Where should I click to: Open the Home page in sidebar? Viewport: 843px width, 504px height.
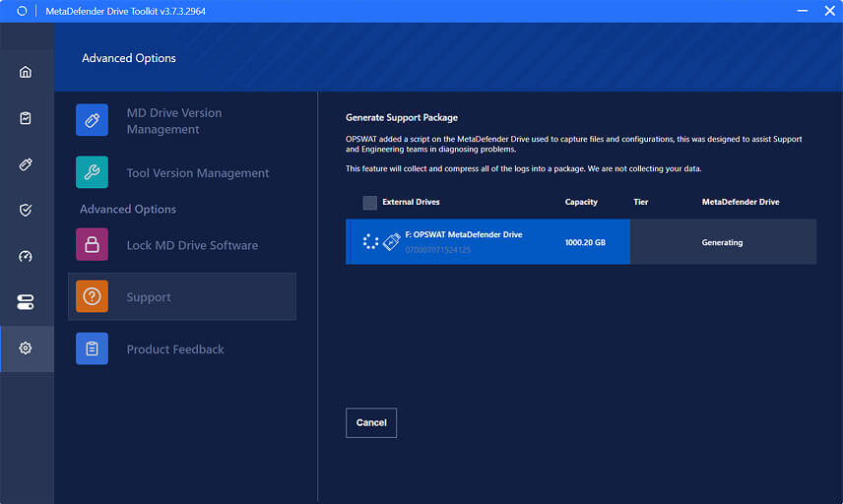click(26, 72)
